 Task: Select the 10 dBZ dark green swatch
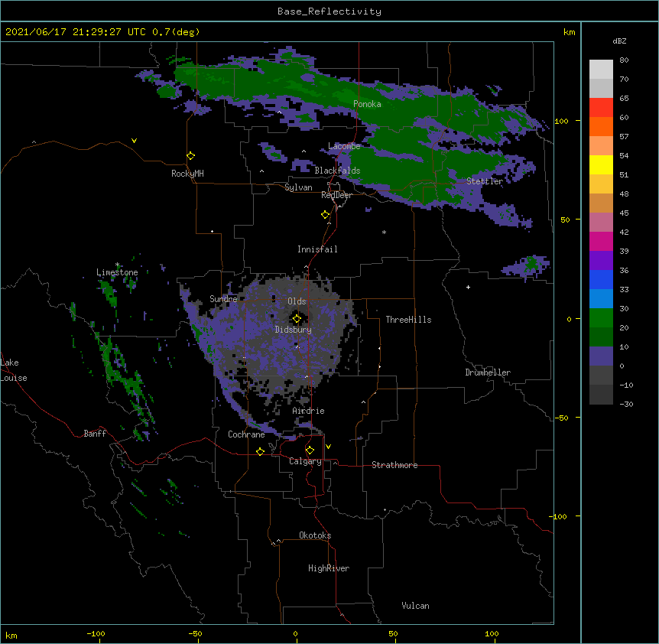pyautogui.click(x=601, y=337)
